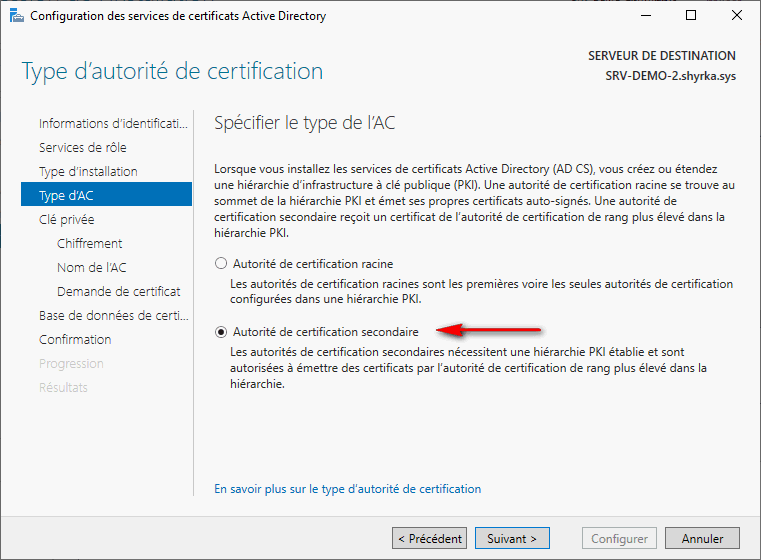Maximize the wizard window
This screenshot has width=761, height=560.
coord(691,16)
